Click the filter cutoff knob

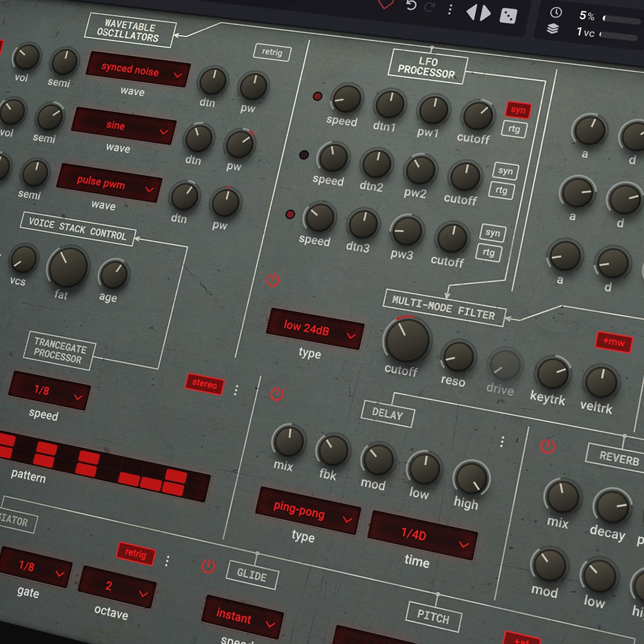click(407, 340)
